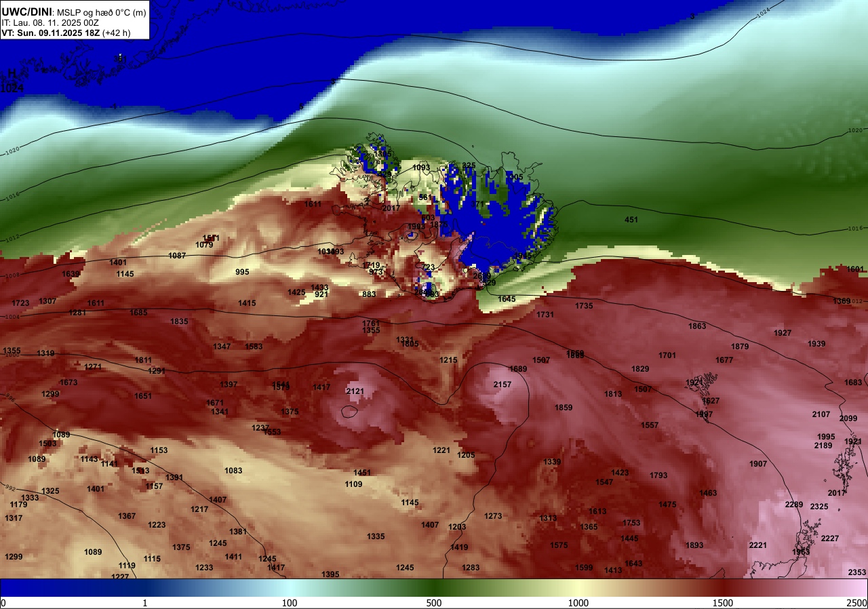Click the 1863 height value
The width and height of the screenshot is (868, 609).
click(697, 326)
